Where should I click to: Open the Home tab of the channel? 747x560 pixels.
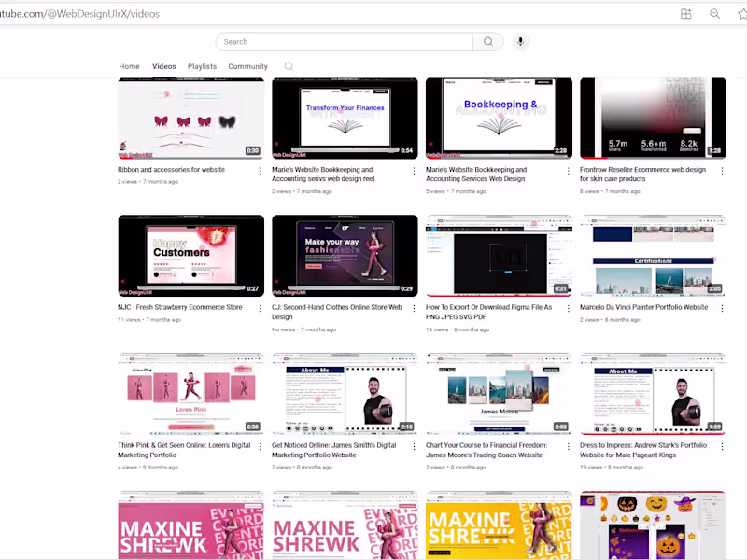coord(129,66)
